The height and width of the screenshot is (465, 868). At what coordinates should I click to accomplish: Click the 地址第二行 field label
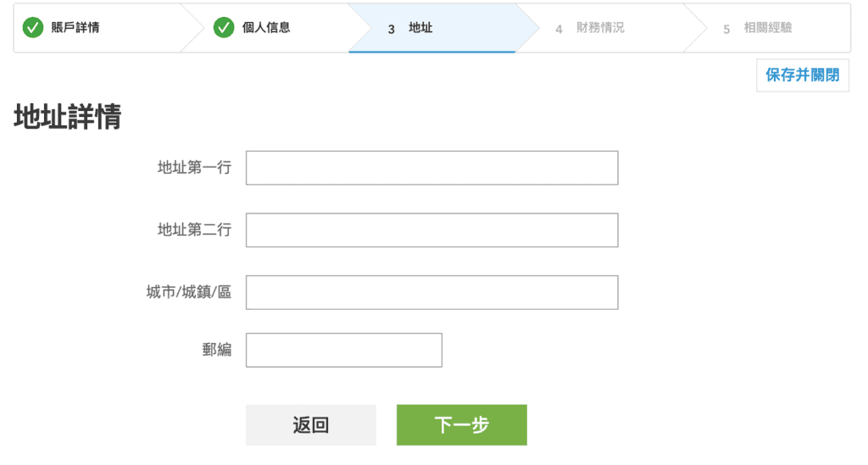click(x=194, y=230)
